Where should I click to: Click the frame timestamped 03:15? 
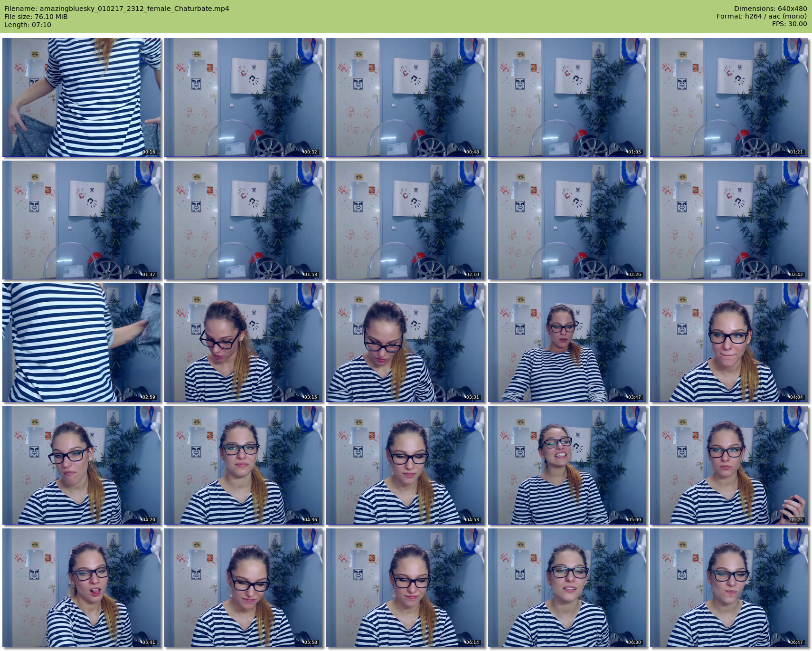(244, 343)
